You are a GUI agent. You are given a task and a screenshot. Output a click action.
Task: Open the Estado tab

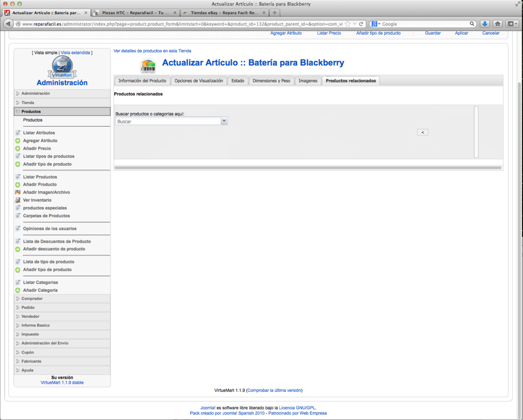[238, 81]
